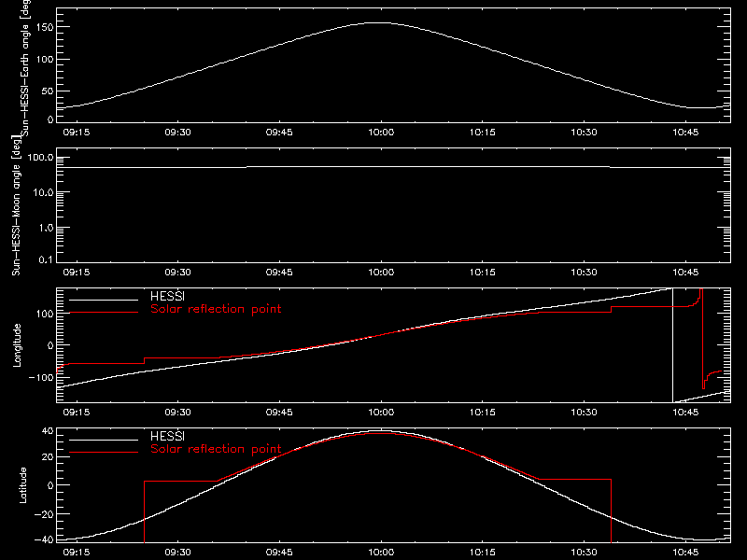Image resolution: width=747 pixels, height=560 pixels.
Task: Click 10:15 time label under Moon angle plot
Action: [483, 273]
